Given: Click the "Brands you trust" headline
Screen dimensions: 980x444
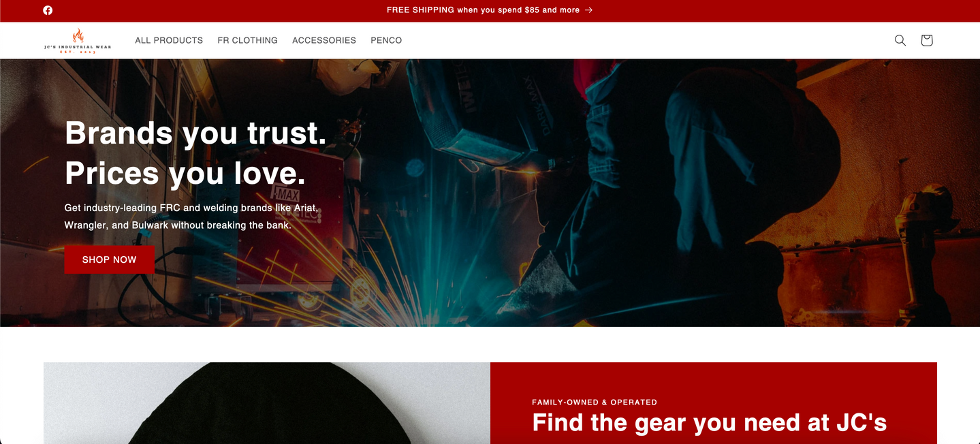Looking at the screenshot, I should (195, 133).
